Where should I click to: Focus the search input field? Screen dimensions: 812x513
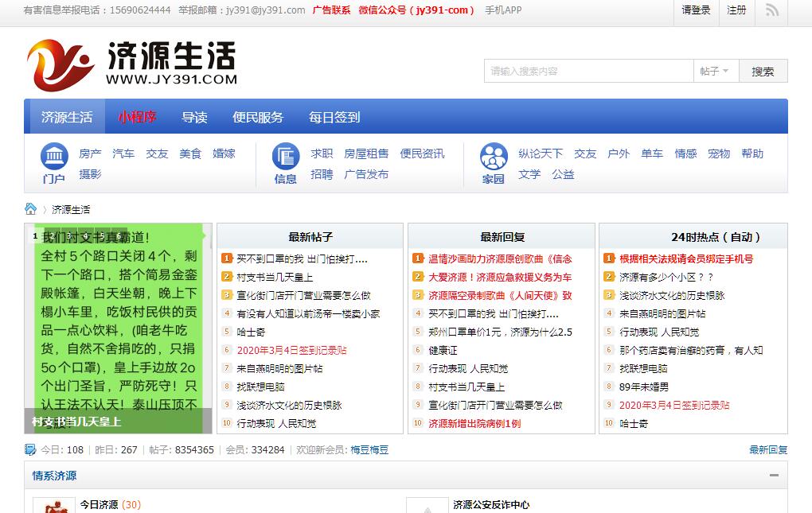(588, 71)
